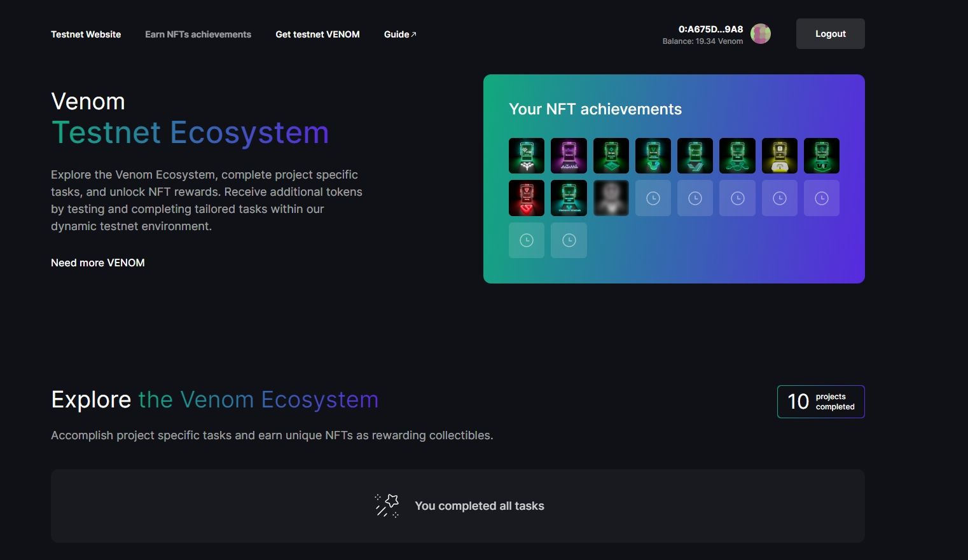Click 'Testnet Ecosystem' gradient heading

pos(190,133)
